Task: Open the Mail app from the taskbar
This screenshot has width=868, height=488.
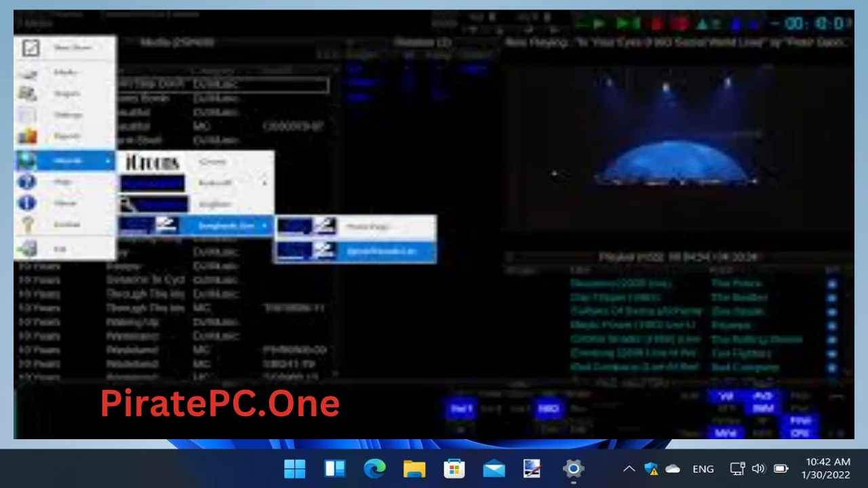Action: pos(494,469)
